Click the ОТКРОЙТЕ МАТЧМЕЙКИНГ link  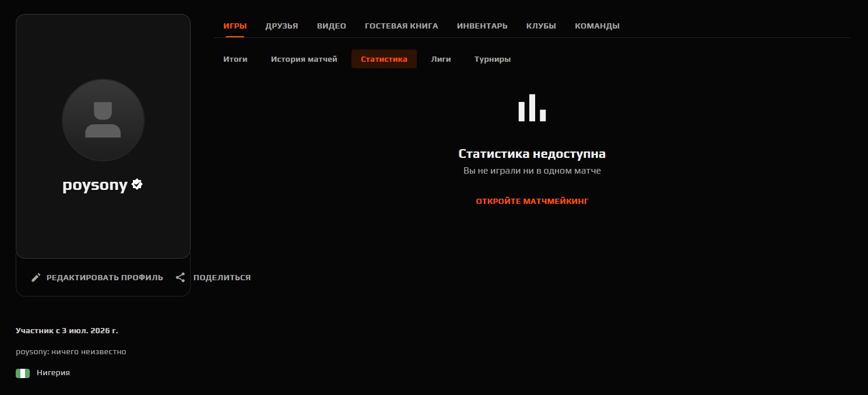click(x=532, y=201)
